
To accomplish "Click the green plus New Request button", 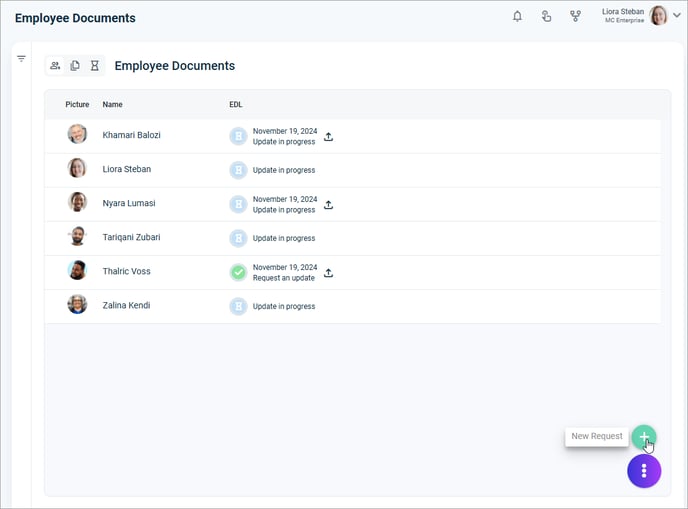I will 644,437.
